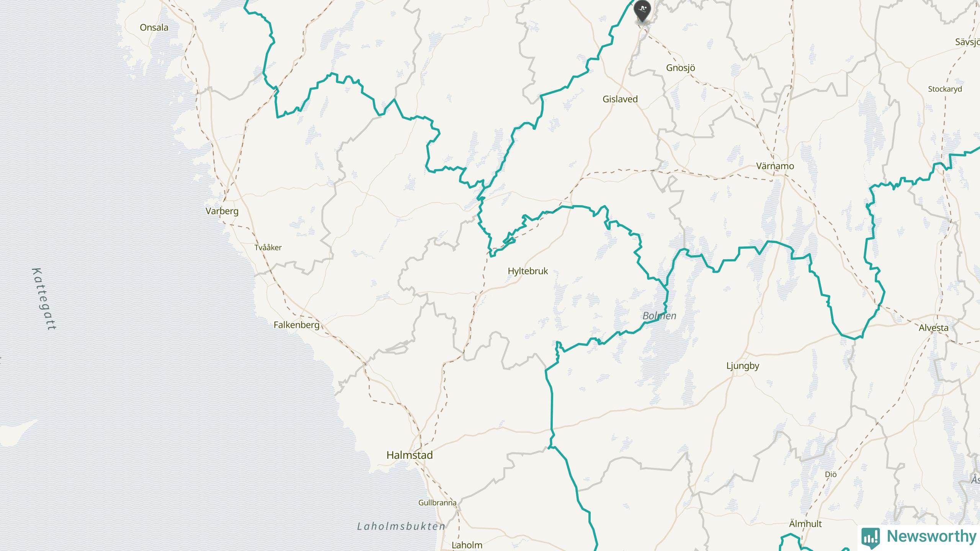
Task: Click the Värnamo town label
Action: click(x=775, y=166)
